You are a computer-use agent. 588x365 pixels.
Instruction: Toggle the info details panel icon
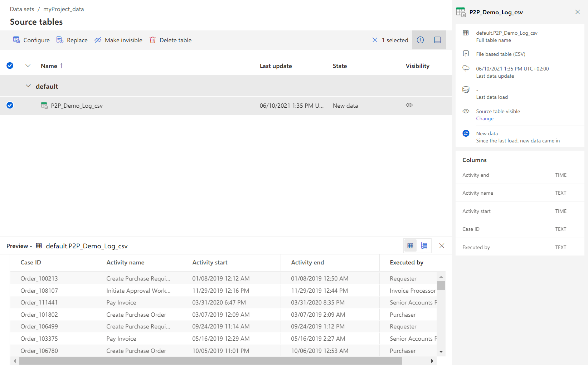coord(420,40)
